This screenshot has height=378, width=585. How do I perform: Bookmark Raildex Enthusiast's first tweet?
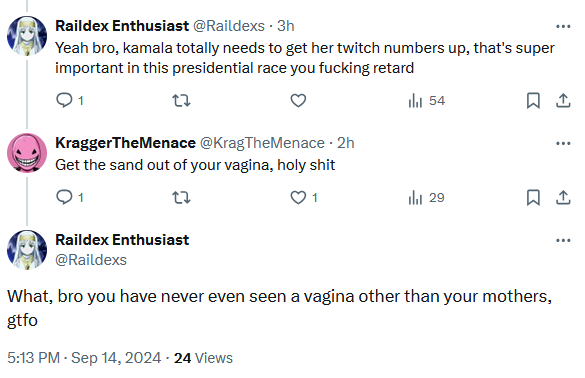[x=533, y=100]
